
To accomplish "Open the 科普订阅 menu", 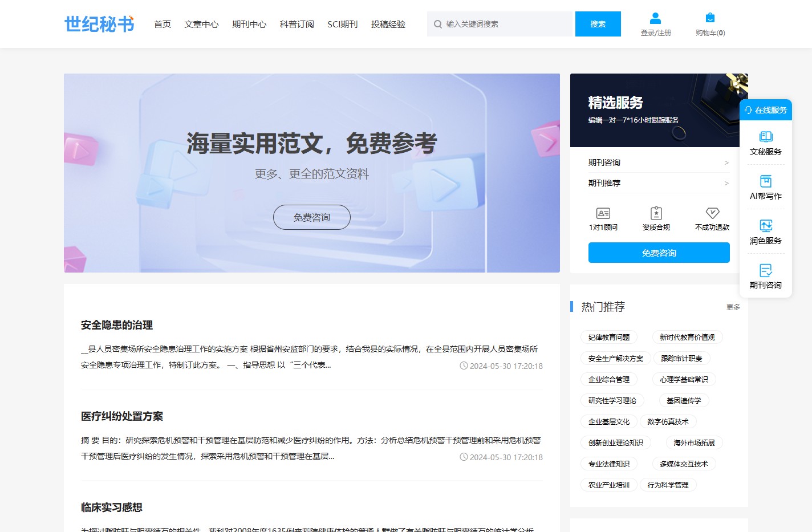I will 297,24.
